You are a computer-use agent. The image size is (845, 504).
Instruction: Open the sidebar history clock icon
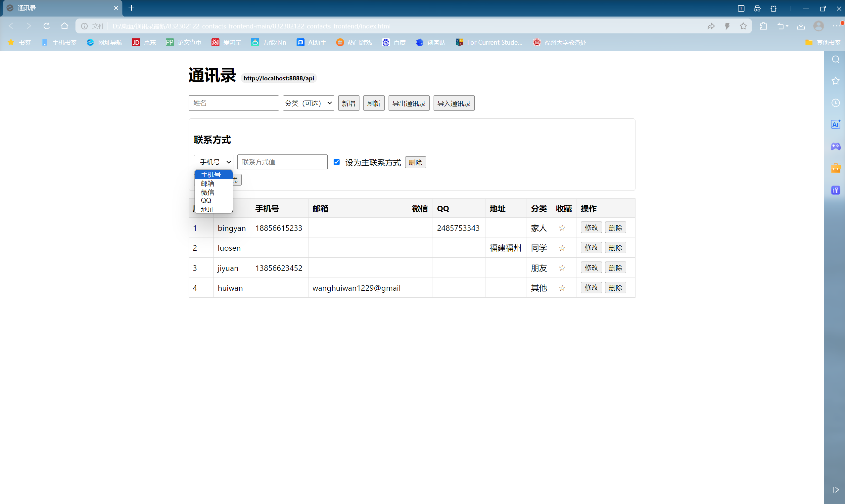tap(835, 103)
